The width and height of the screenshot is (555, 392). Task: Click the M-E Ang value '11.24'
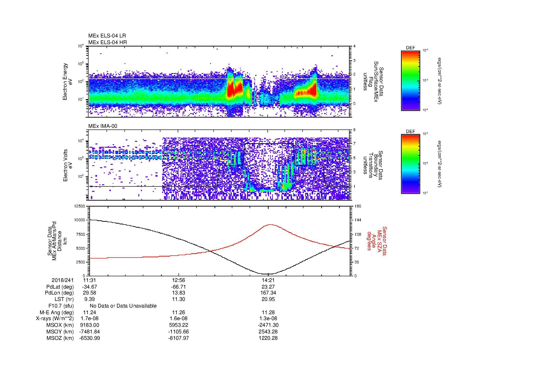[89, 312]
